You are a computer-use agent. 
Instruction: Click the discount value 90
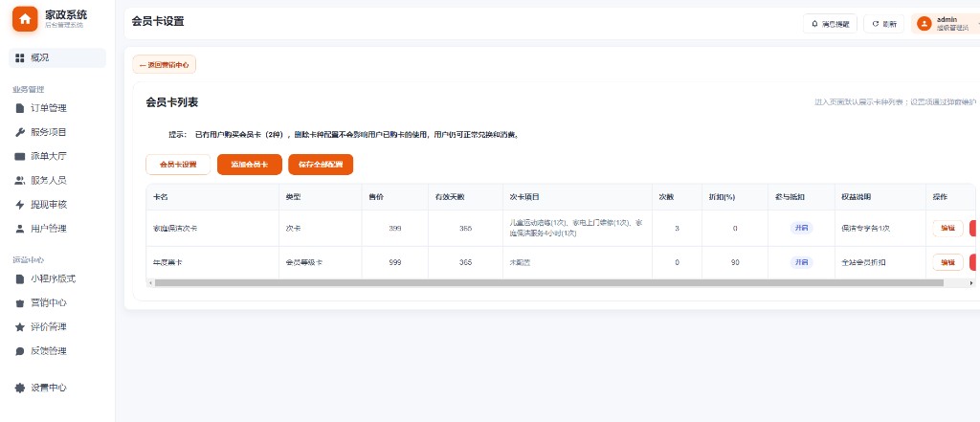click(735, 262)
